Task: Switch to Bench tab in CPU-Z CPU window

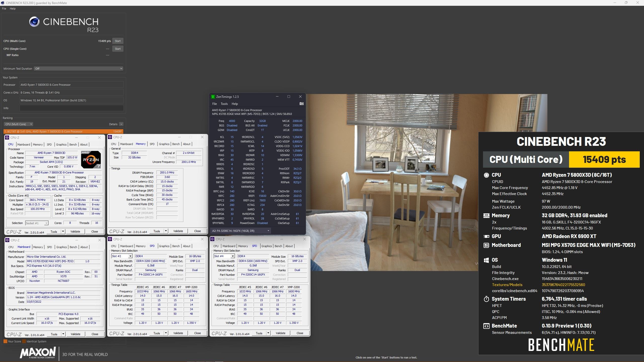Action: (x=73, y=145)
